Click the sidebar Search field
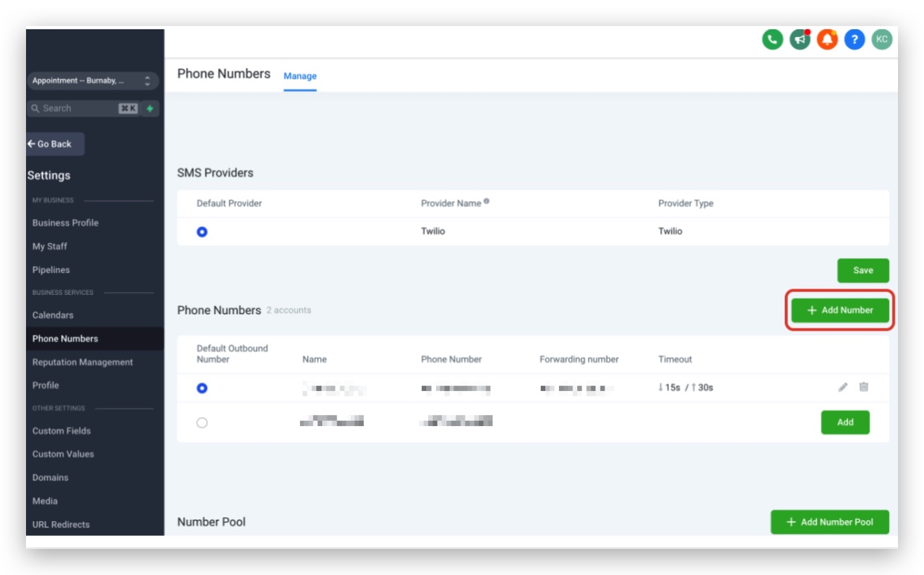 tap(83, 109)
